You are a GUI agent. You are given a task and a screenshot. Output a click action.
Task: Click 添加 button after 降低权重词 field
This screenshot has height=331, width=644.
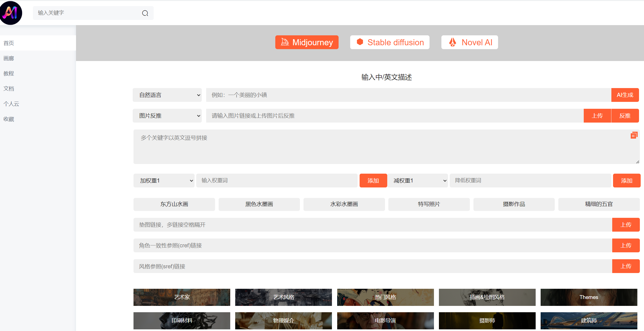pyautogui.click(x=627, y=181)
